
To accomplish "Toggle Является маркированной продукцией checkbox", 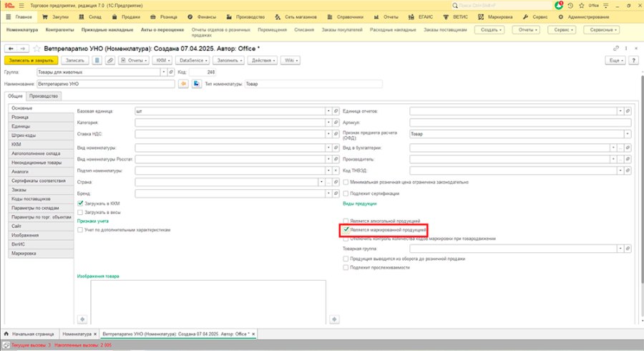I will (x=346, y=230).
